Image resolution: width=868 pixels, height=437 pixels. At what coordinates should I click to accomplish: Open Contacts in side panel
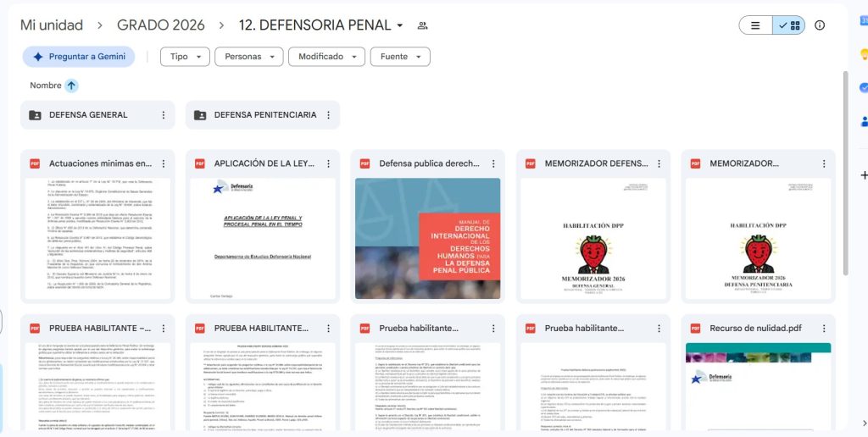[x=864, y=122]
